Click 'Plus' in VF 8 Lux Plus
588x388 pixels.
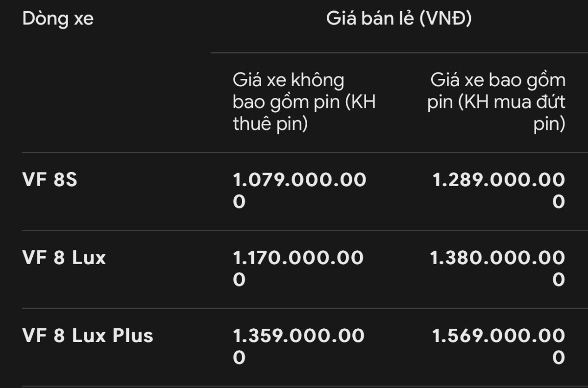coord(133,336)
